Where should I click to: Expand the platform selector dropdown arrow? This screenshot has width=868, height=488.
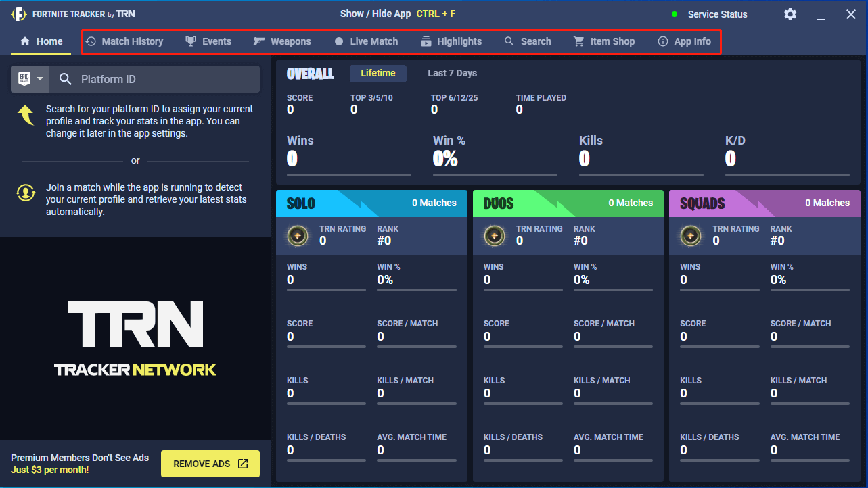[40, 79]
